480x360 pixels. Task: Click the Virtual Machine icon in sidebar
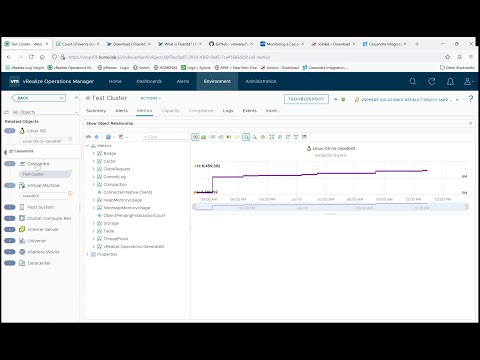(22, 185)
